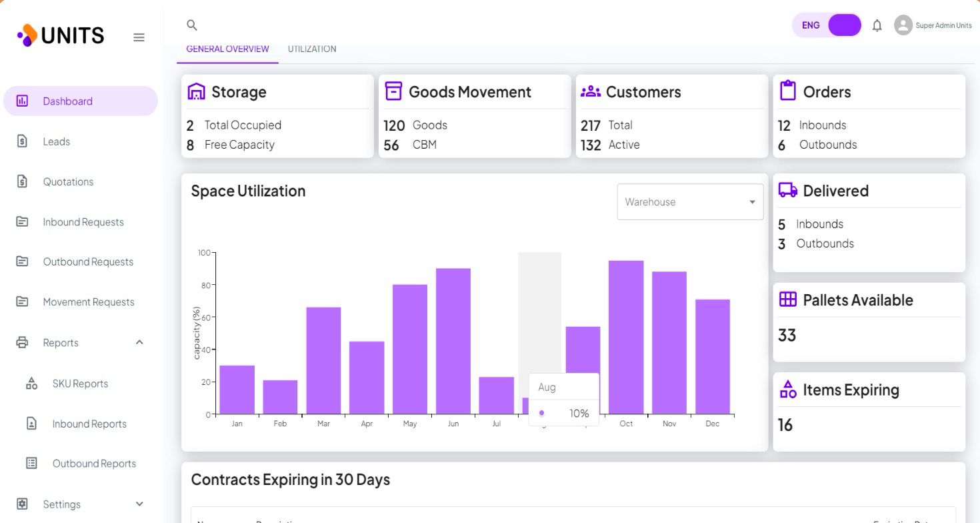Click the Warehouse dropdown arrow
This screenshot has height=523, width=980.
[x=752, y=202]
